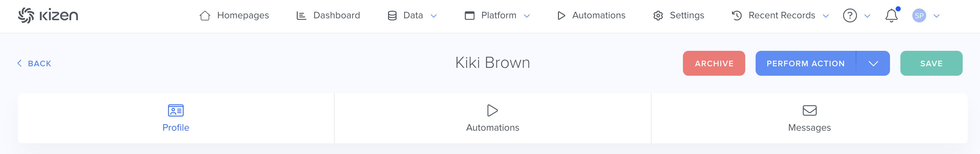
Task: Click the SP user avatar
Action: click(919, 16)
